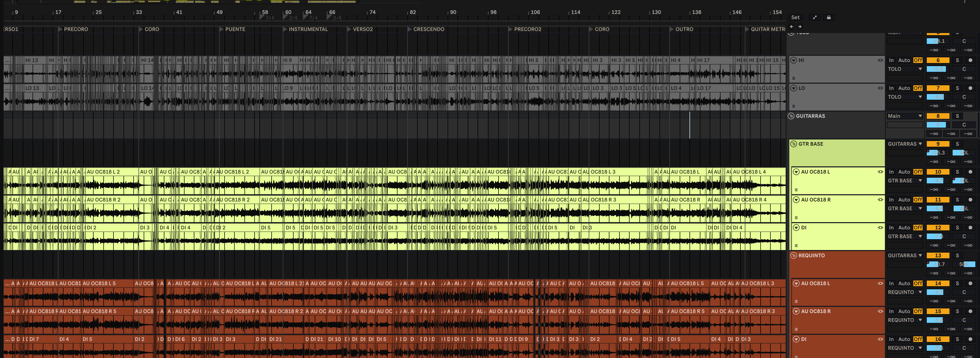Click take lane icon on track 10 AU OC818 L
The image size is (980, 358).
point(880,172)
